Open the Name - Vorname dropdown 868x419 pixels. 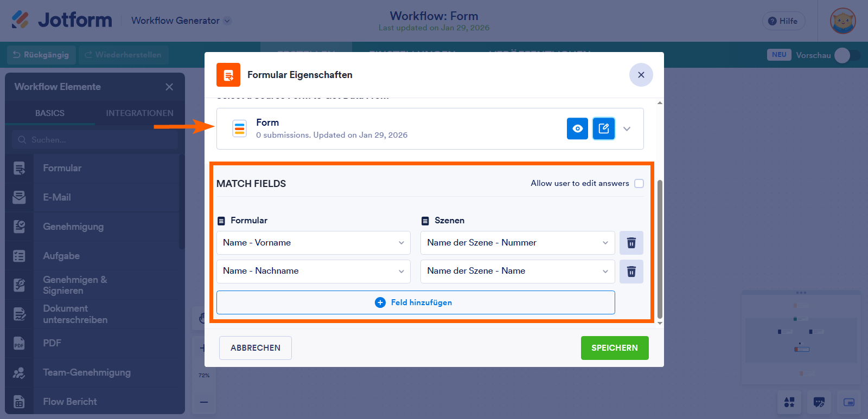314,243
